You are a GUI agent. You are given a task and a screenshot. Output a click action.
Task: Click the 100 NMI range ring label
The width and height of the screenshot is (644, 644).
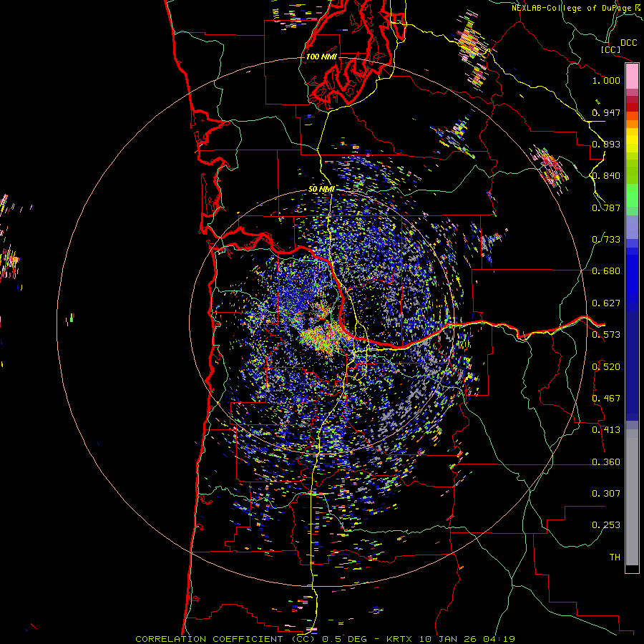(x=321, y=57)
